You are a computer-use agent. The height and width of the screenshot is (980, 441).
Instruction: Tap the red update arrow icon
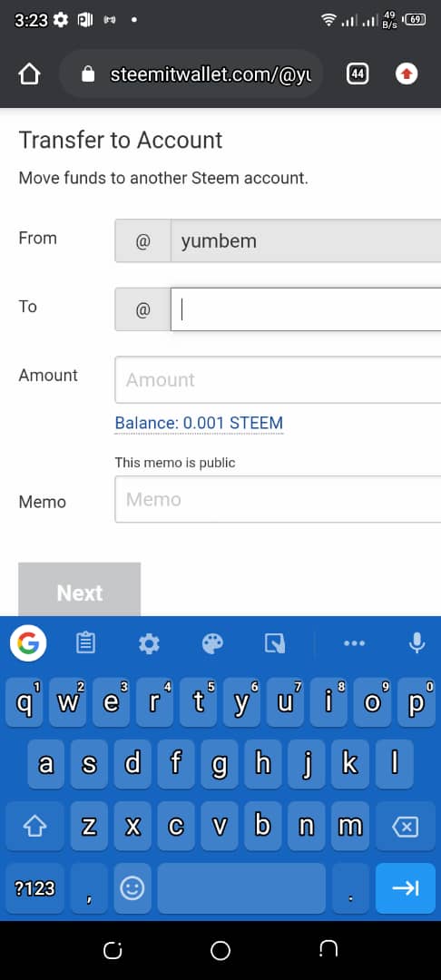pos(407,74)
